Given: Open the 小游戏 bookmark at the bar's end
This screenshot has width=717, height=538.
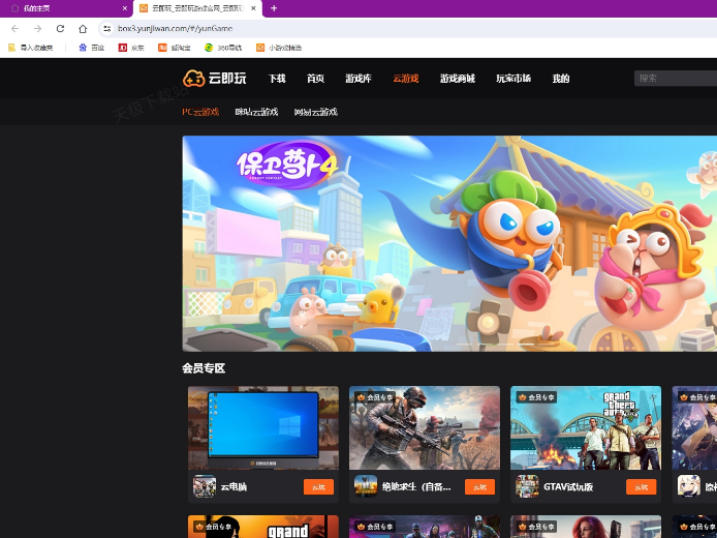Looking at the screenshot, I should click(x=279, y=48).
